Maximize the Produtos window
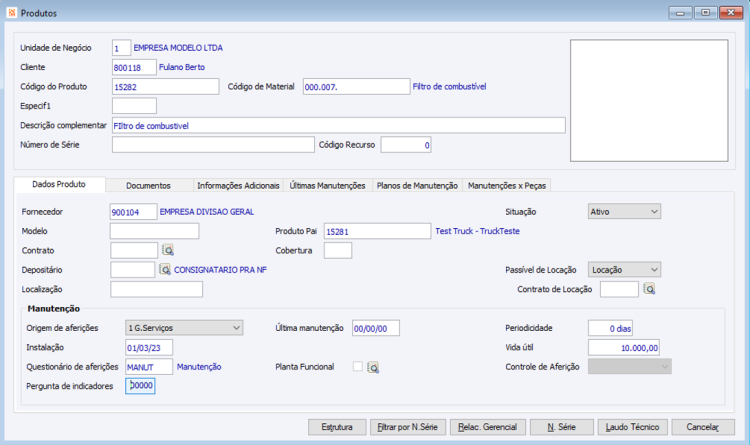The image size is (750, 445). pos(706,13)
